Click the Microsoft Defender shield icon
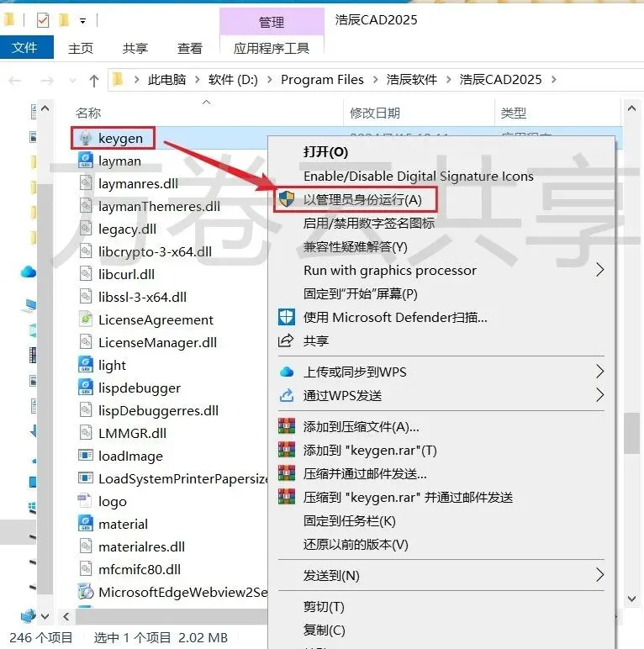This screenshot has height=649, width=644. [287, 318]
